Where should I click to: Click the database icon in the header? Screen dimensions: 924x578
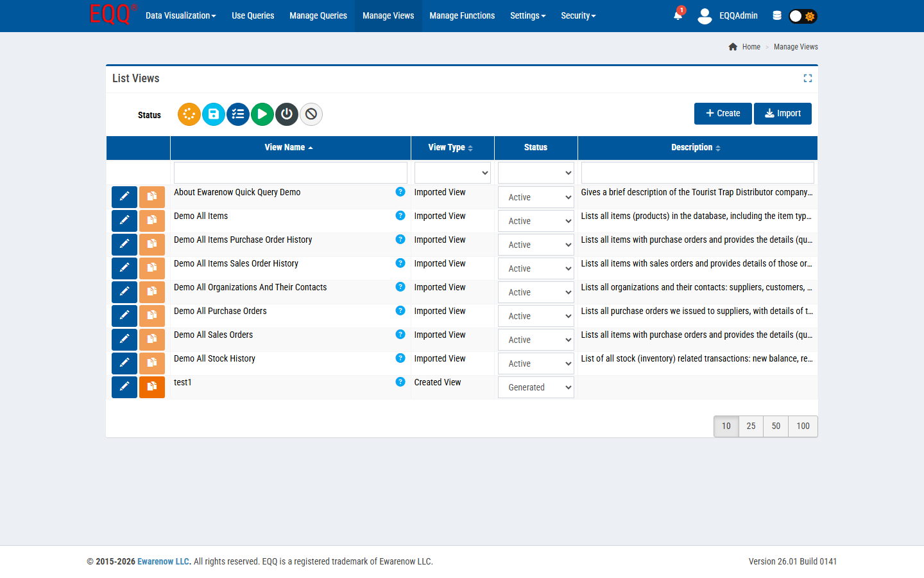click(x=776, y=15)
